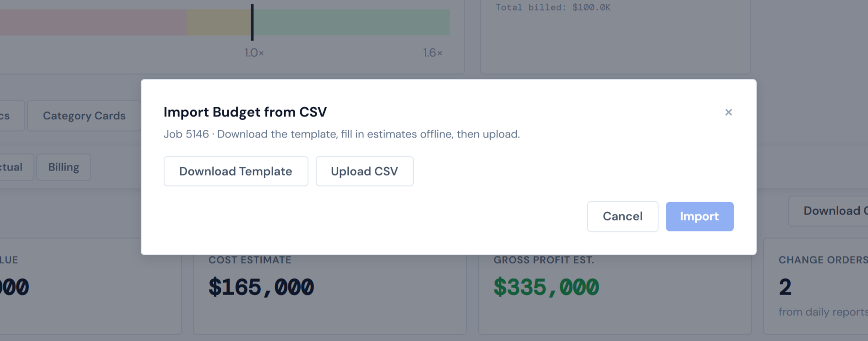Cancel the CSV import
Screen dimensions: 868x341
[x=622, y=216]
